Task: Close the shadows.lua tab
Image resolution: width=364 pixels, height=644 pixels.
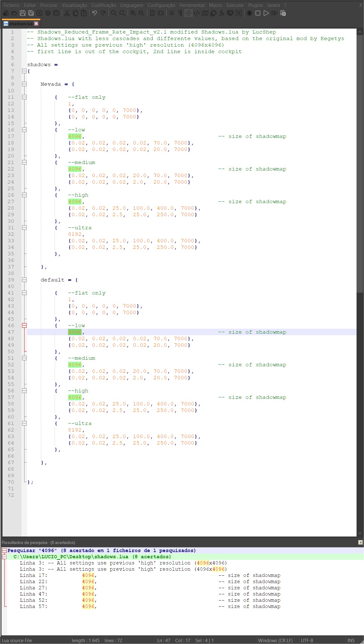Action: coord(36,24)
